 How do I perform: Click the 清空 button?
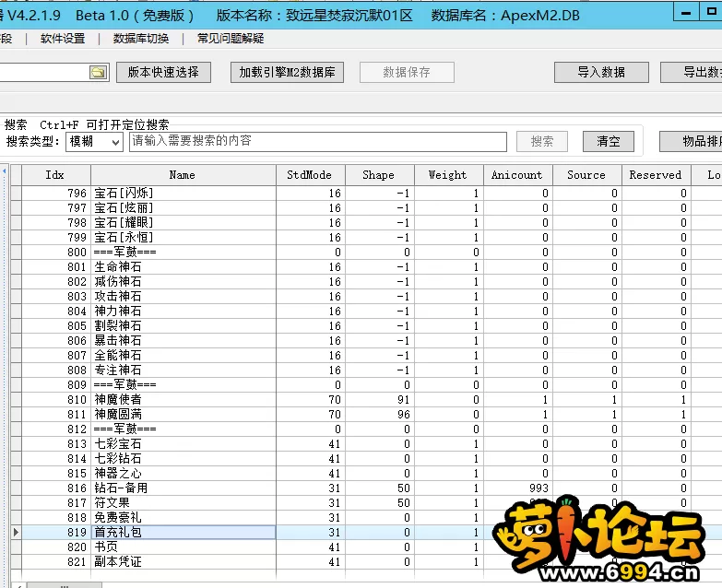coord(609,141)
